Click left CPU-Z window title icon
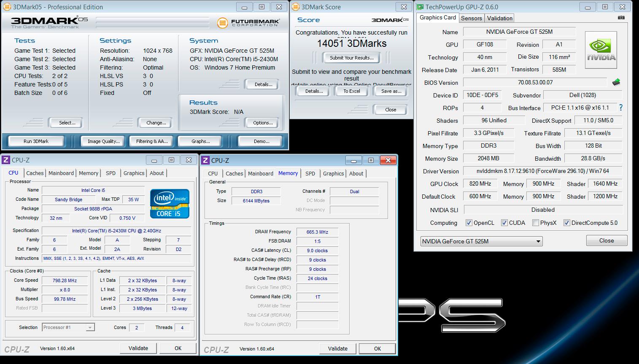The height and width of the screenshot is (364, 639). pos(6,160)
